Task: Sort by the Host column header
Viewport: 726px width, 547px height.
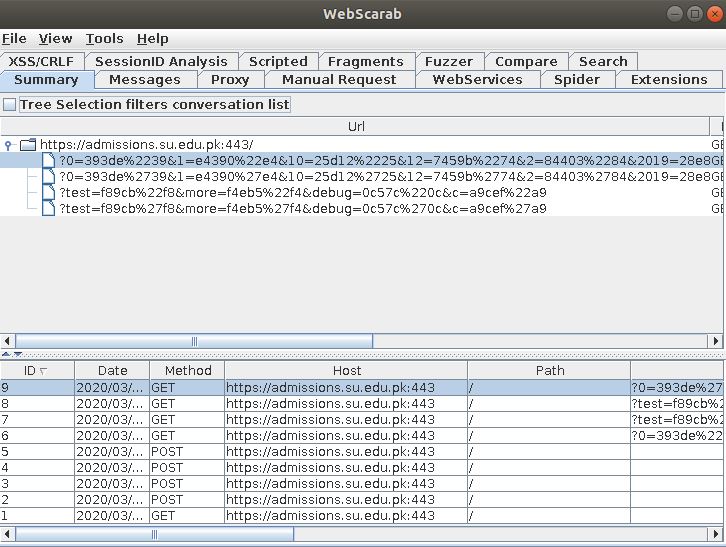Action: click(x=346, y=371)
